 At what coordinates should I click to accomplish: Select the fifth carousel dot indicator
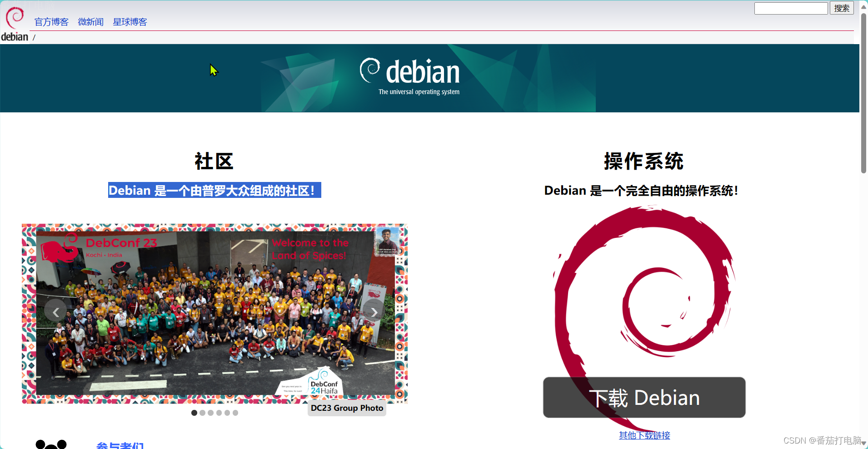[x=227, y=413]
